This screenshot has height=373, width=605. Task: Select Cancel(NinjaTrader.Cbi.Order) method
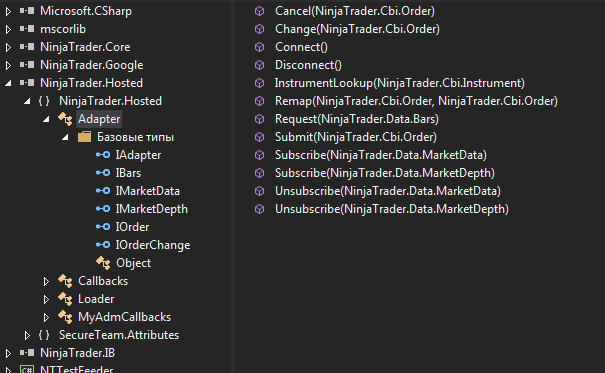355,11
